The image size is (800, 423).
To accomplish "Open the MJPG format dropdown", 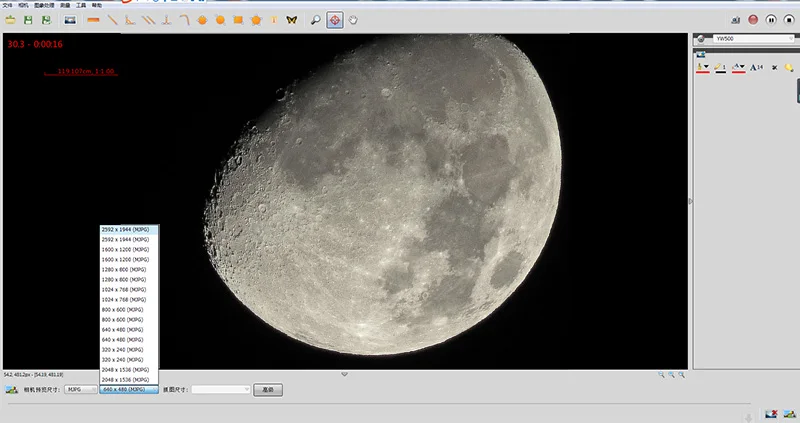I will (80, 389).
